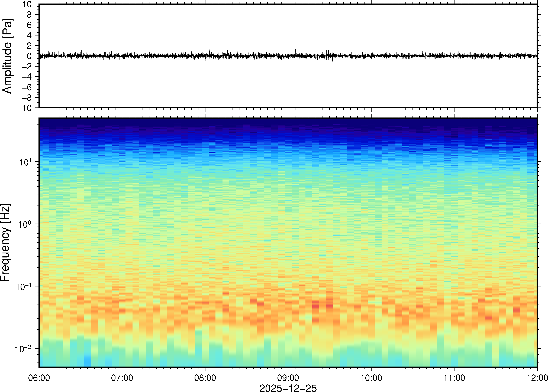Viewport: 548px width, 392px height.
Task: Click the 6 amplitude tick label
Action: pyautogui.click(x=30, y=25)
